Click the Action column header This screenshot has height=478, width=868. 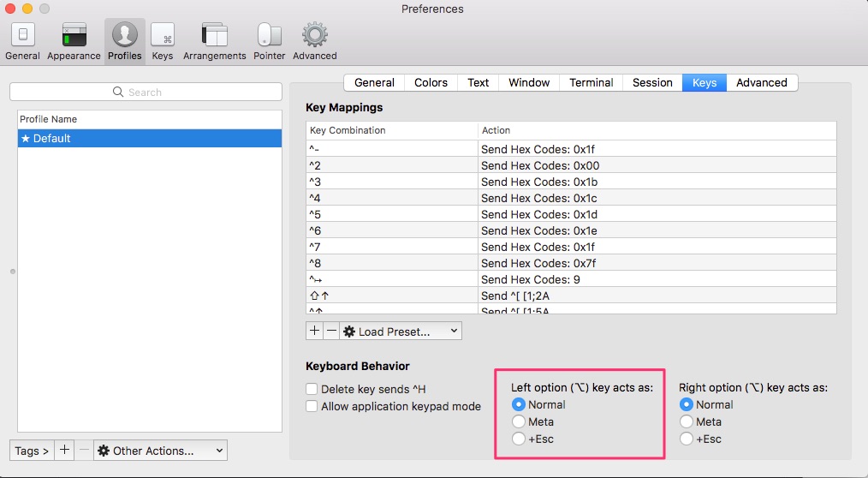(657, 130)
